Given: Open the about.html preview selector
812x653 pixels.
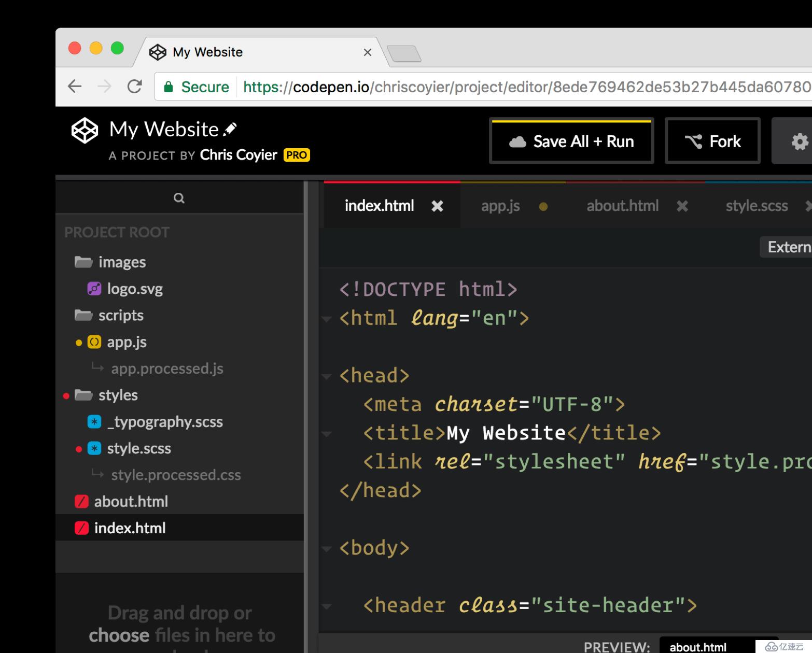Looking at the screenshot, I should pyautogui.click(x=718, y=646).
